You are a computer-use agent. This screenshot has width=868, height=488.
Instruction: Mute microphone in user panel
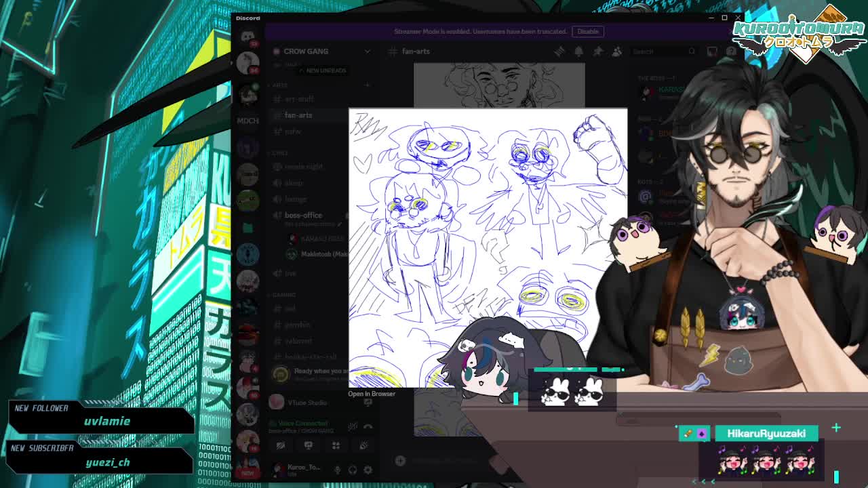(338, 470)
